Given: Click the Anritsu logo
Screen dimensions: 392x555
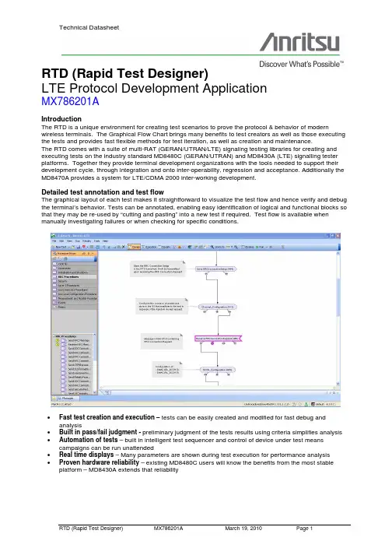Looking at the screenshot, I should click(300, 42).
